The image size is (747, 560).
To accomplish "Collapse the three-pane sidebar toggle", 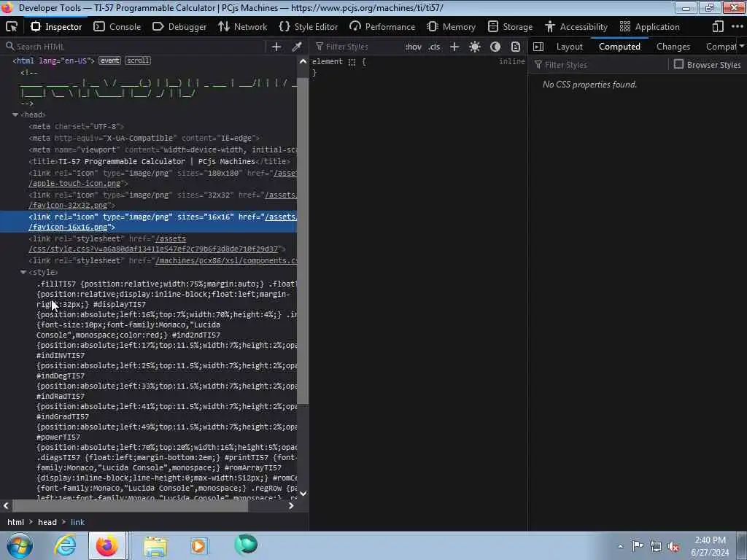I will [x=538, y=47].
